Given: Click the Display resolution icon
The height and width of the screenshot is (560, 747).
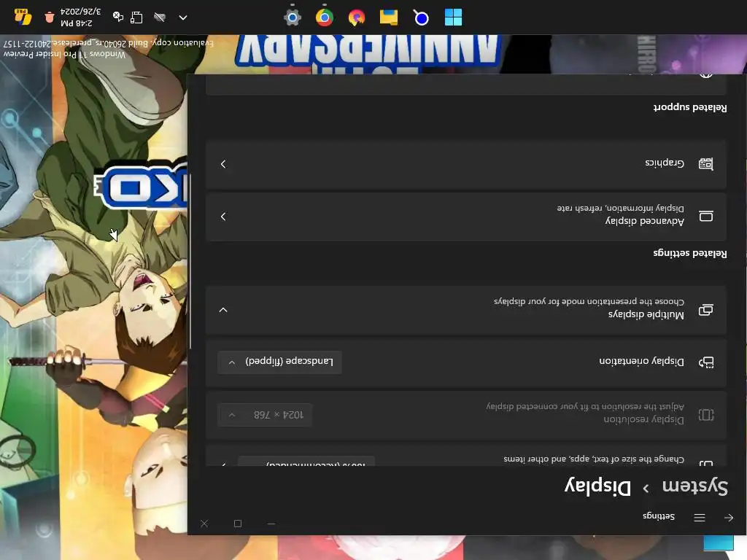Looking at the screenshot, I should coord(706,415).
